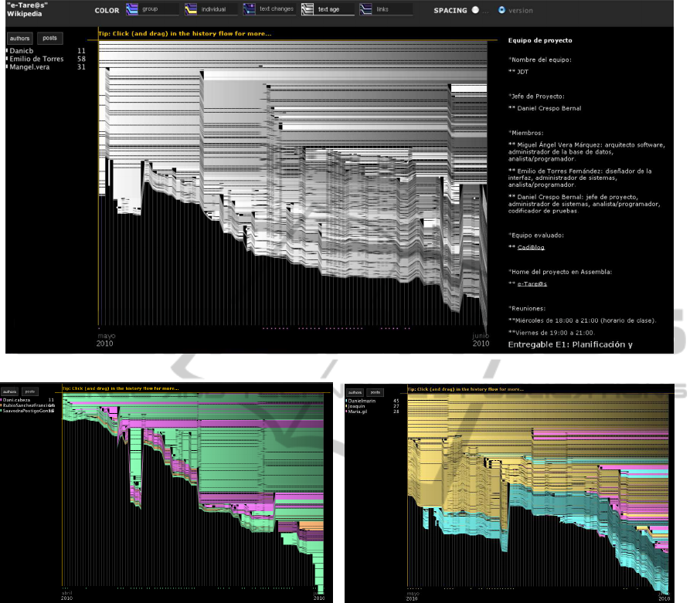Viewport: 700px width, 603px height.
Task: Choose the text age color icon
Action: point(308,10)
